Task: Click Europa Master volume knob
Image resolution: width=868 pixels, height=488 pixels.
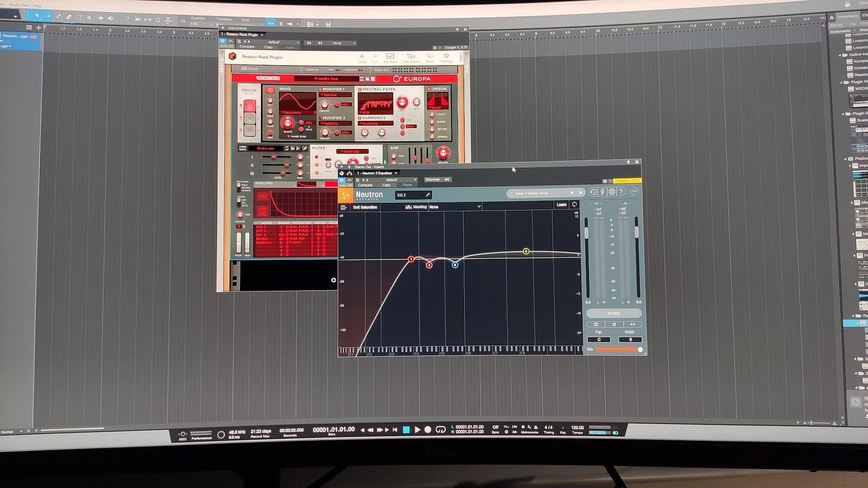Action: click(x=443, y=153)
